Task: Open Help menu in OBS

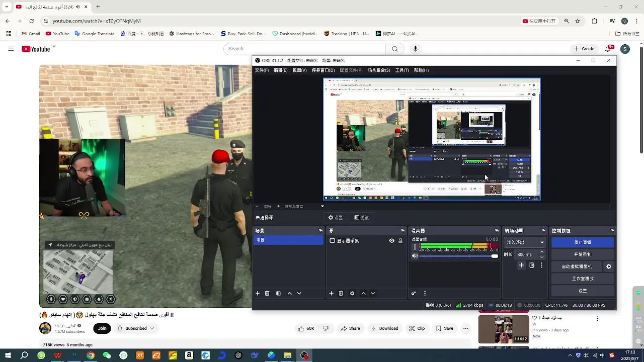Action: (x=421, y=70)
